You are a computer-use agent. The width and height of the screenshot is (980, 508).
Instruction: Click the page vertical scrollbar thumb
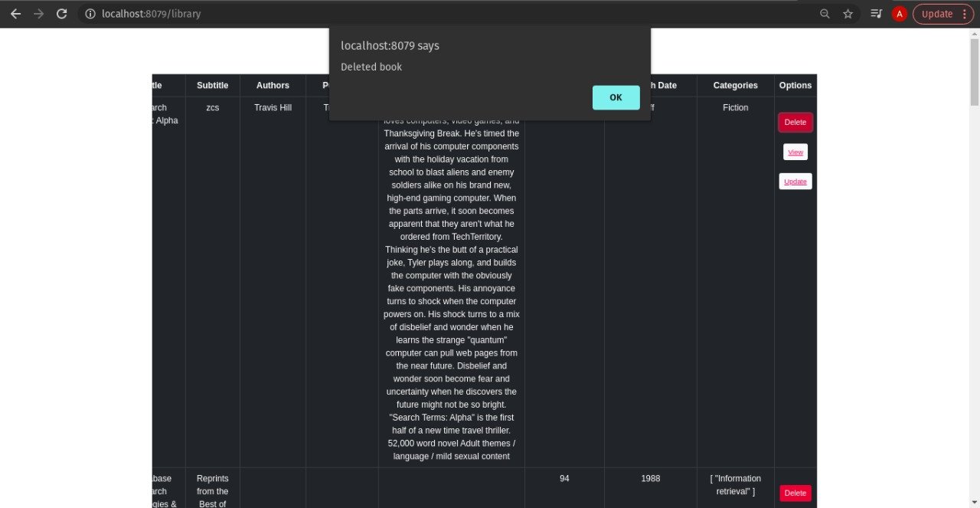pos(974,72)
